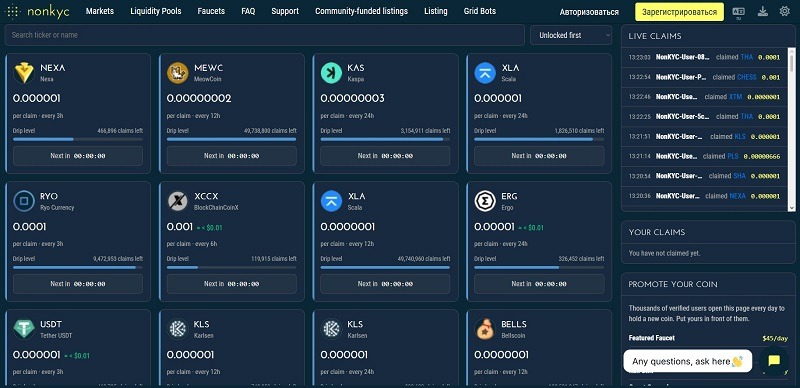Open the FAQ page
Image resolution: width=800 pixels, height=388 pixels.
pos(248,11)
